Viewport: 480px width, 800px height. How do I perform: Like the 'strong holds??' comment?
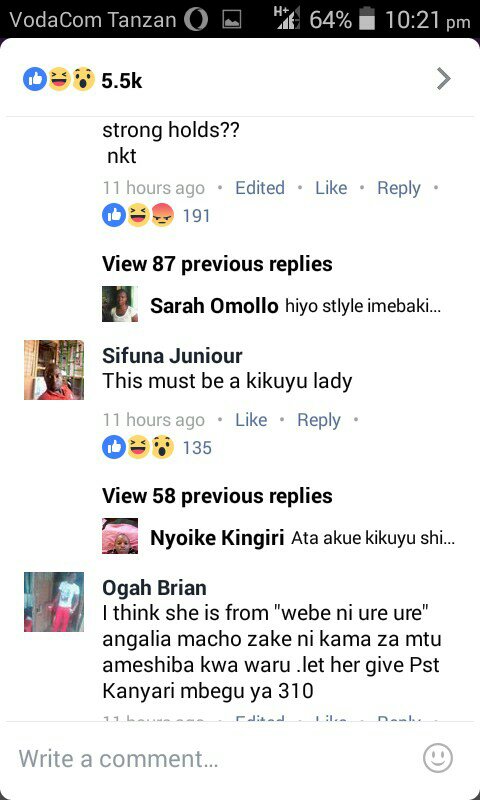tap(331, 188)
